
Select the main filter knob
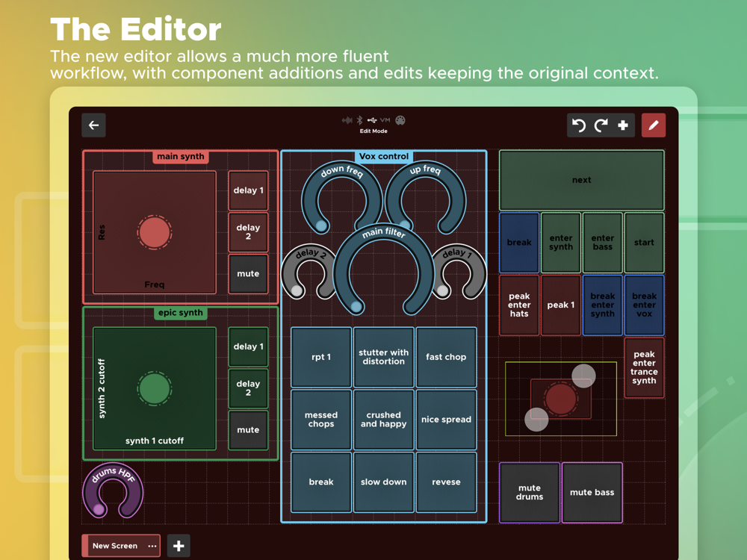pos(384,269)
